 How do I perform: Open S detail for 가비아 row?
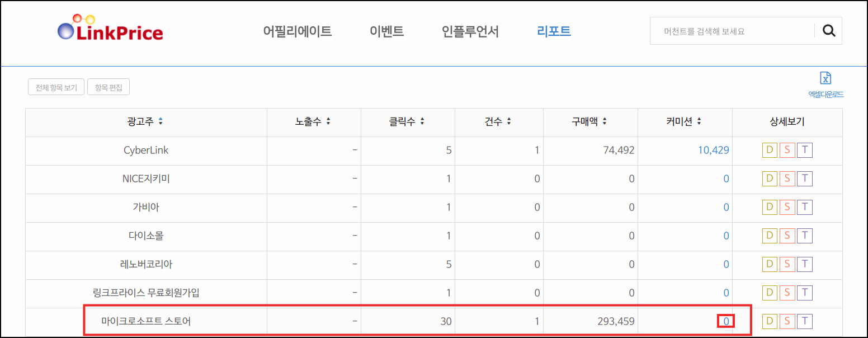787,207
